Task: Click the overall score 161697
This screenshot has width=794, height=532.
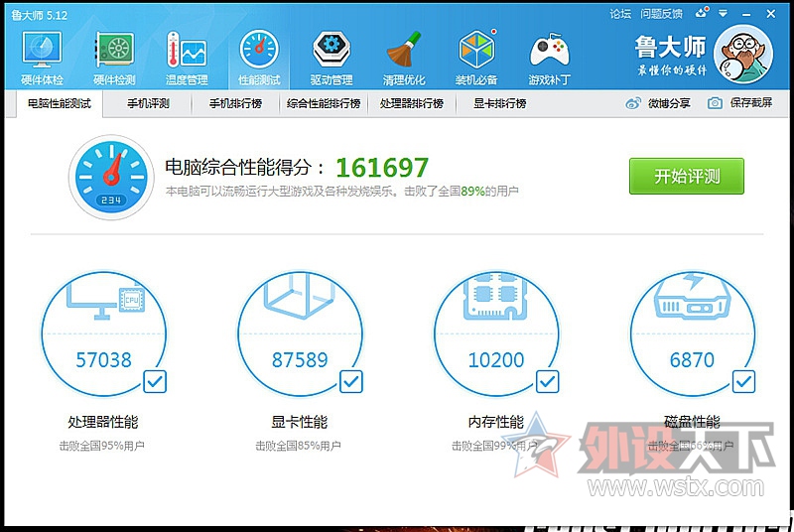Action: 382,168
